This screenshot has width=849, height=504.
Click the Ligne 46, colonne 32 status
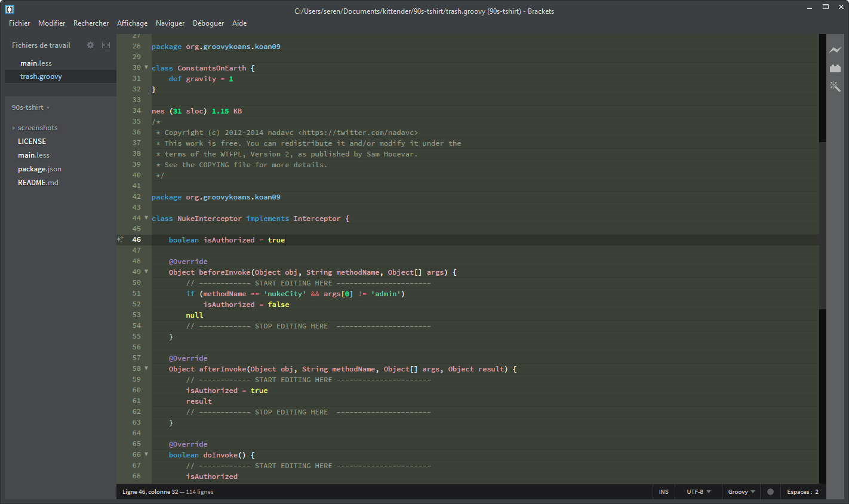click(150, 492)
